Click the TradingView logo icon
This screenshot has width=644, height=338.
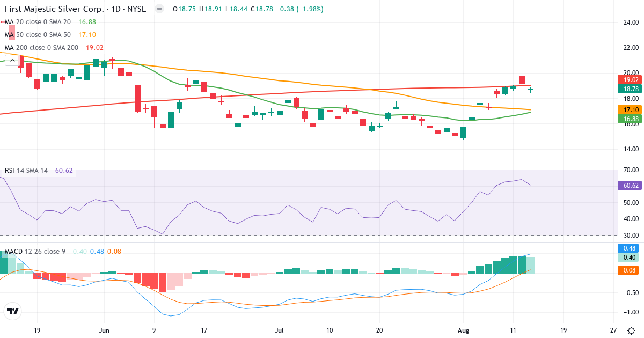tap(12, 311)
